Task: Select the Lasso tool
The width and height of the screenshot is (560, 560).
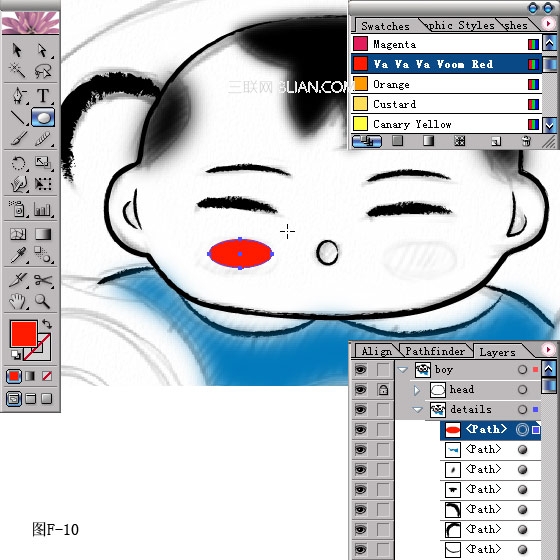Action: tap(43, 71)
